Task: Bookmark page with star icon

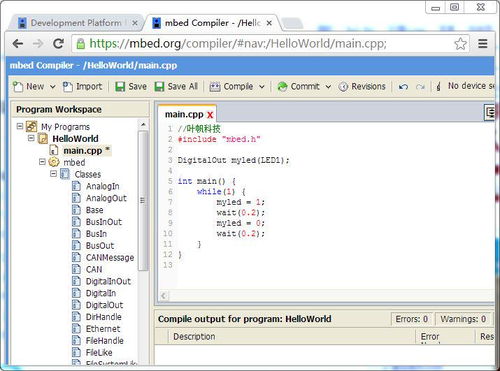Action: point(460,44)
